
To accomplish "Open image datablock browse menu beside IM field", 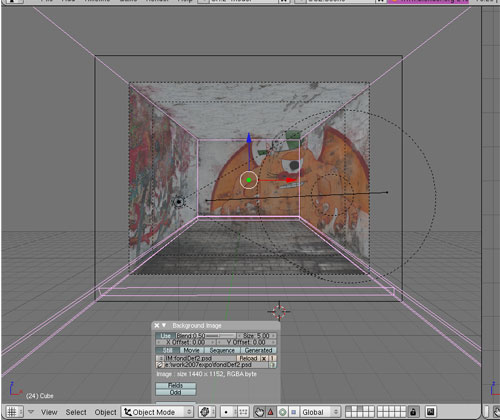I will click(160, 358).
